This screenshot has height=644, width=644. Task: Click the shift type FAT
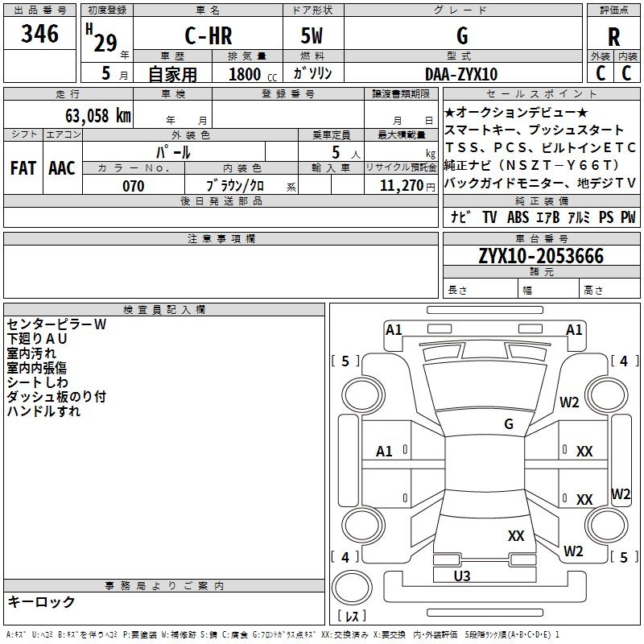click(23, 168)
